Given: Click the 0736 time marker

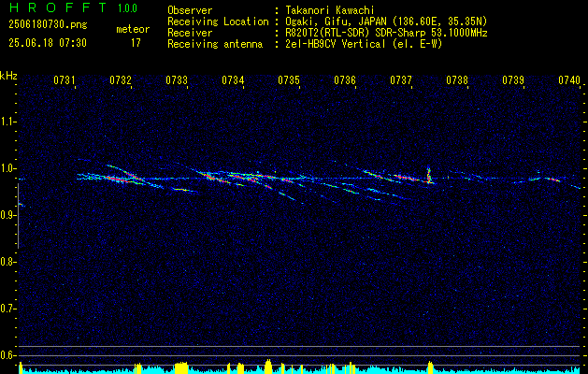Looking at the screenshot, I should [345, 80].
